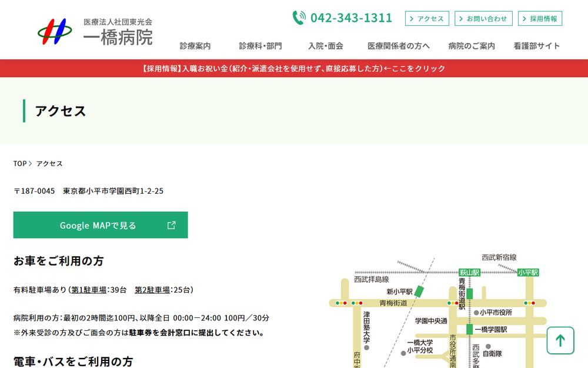This screenshot has width=588, height=368.
Task: Click the 小平市役所 label on the map
Action: [496, 312]
